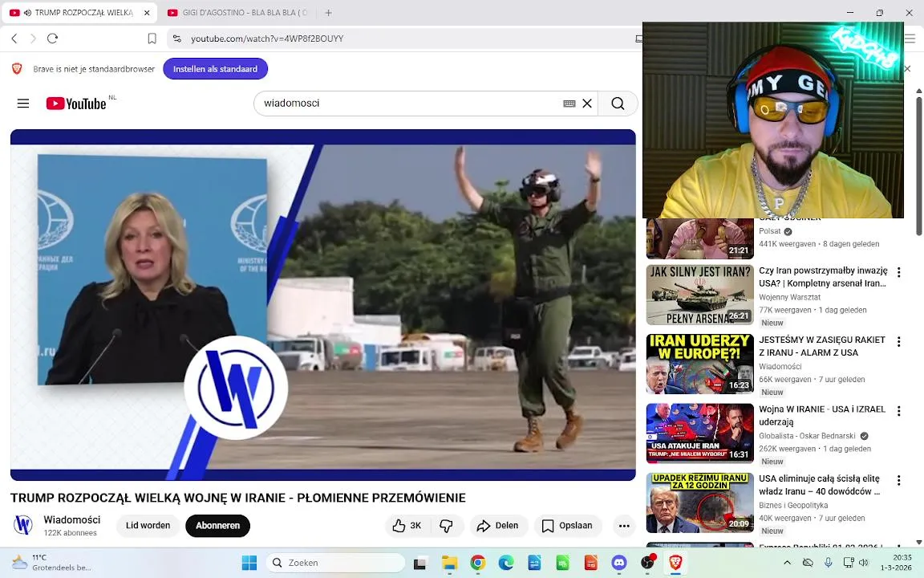Click the main video player

(x=323, y=305)
